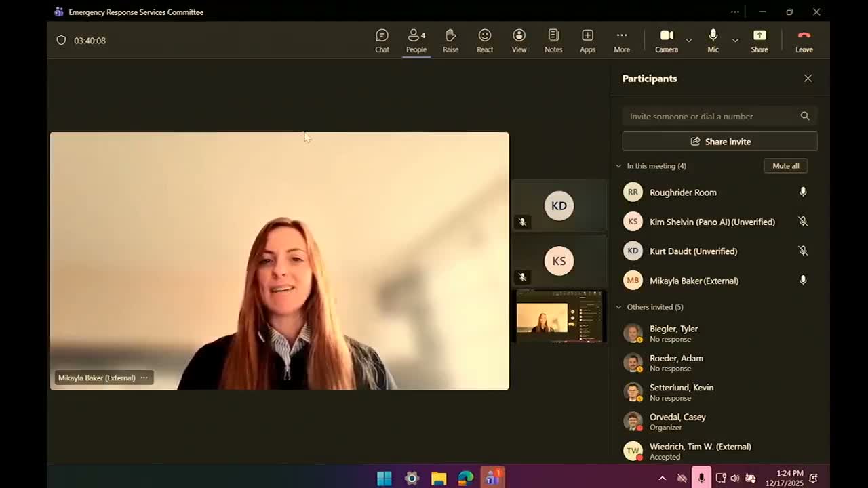Open More actions in toolbar
This screenshot has height=488, width=868.
(x=621, y=40)
